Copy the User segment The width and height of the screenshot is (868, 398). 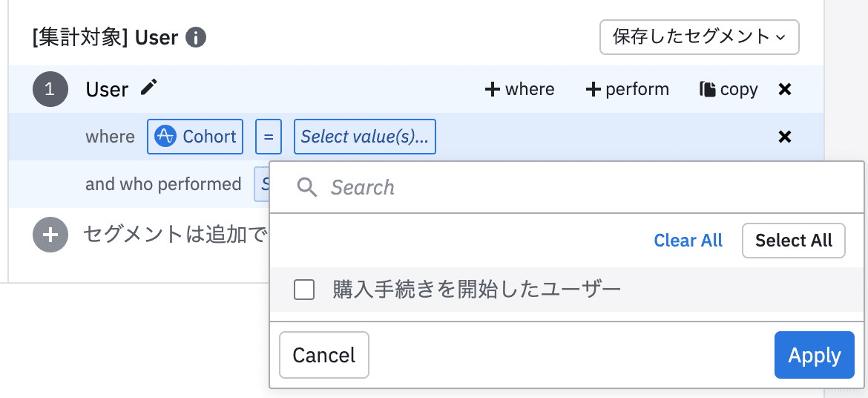729,90
